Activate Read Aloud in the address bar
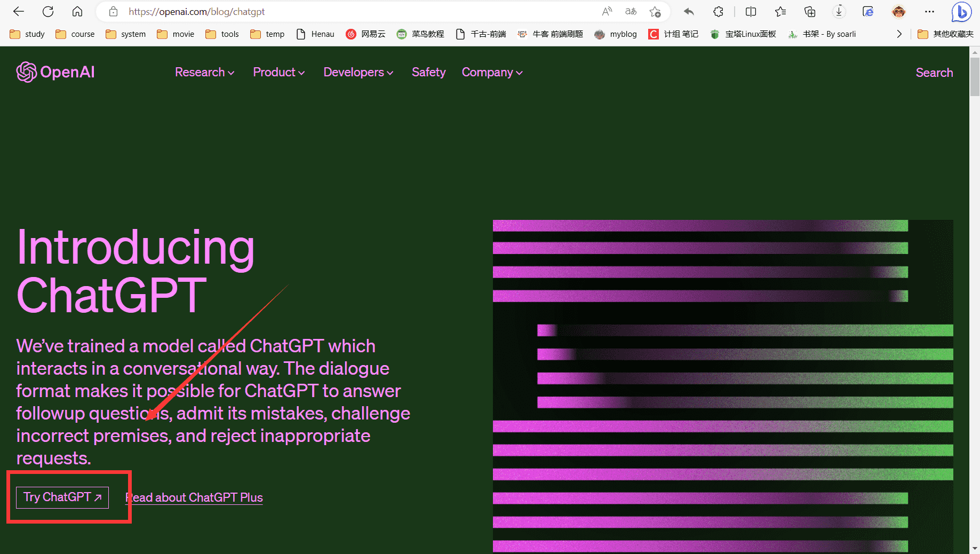 point(607,11)
